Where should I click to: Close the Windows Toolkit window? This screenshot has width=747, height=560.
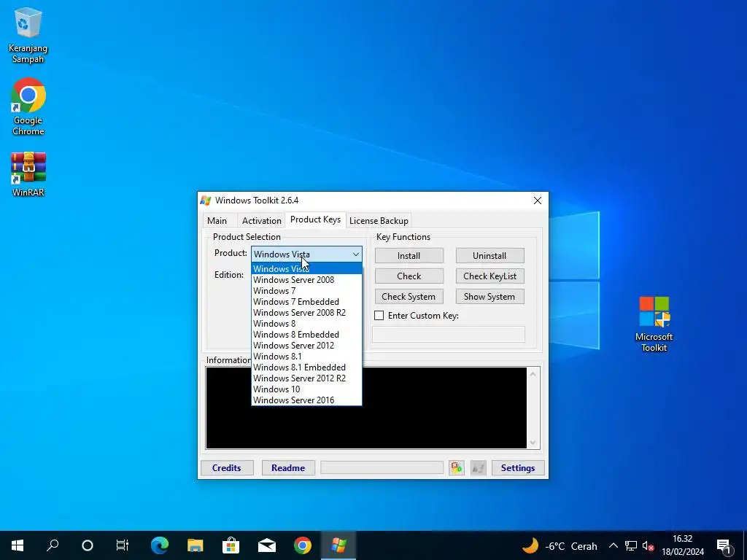click(538, 201)
